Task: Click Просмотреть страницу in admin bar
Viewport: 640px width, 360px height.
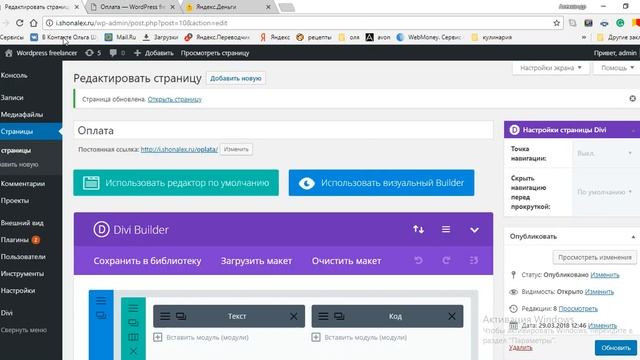Action: click(215, 53)
